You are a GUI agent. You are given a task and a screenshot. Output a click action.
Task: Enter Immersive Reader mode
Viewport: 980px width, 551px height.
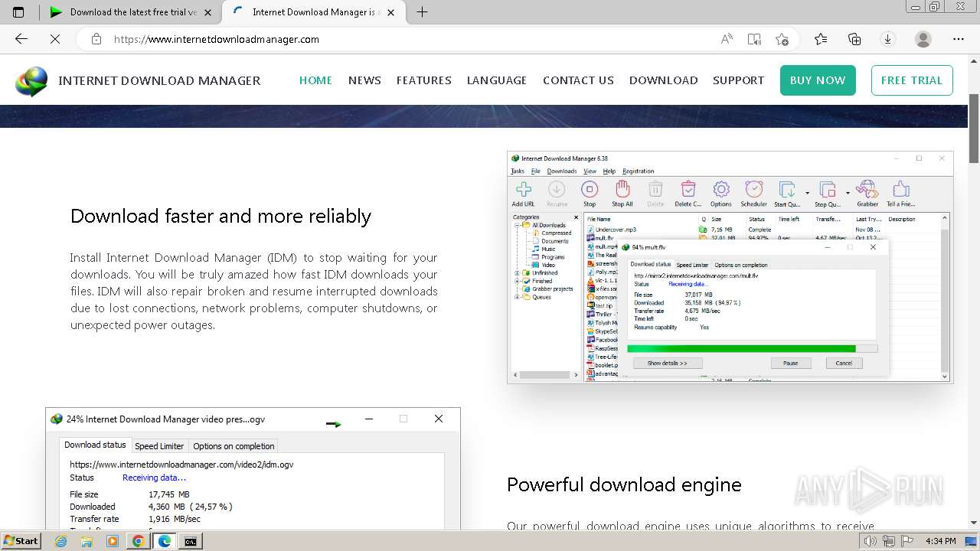click(754, 39)
